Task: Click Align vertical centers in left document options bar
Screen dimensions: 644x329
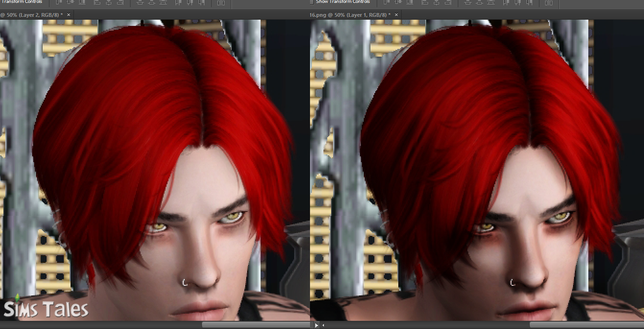Action: click(x=70, y=2)
